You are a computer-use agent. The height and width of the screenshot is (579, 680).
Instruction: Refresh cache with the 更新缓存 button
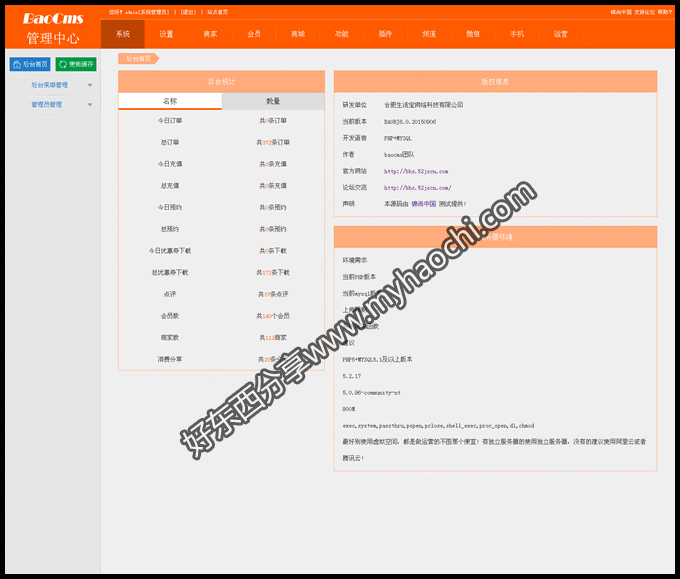coord(76,64)
